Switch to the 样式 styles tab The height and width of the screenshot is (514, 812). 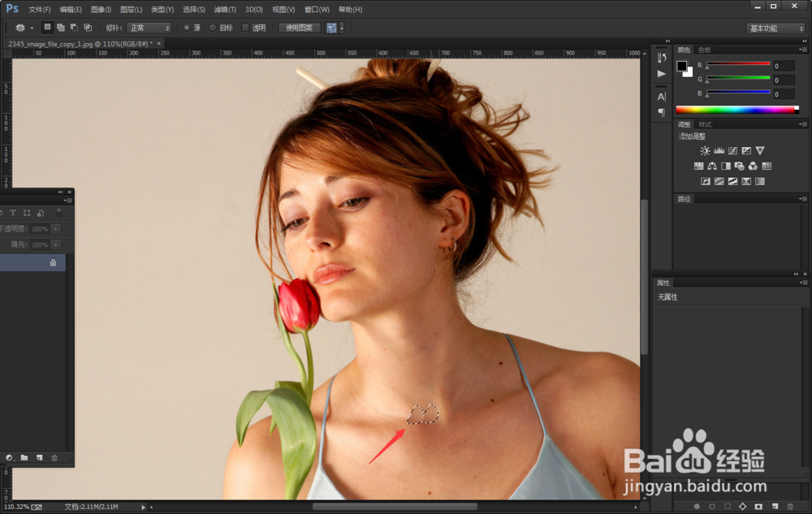[x=705, y=124]
